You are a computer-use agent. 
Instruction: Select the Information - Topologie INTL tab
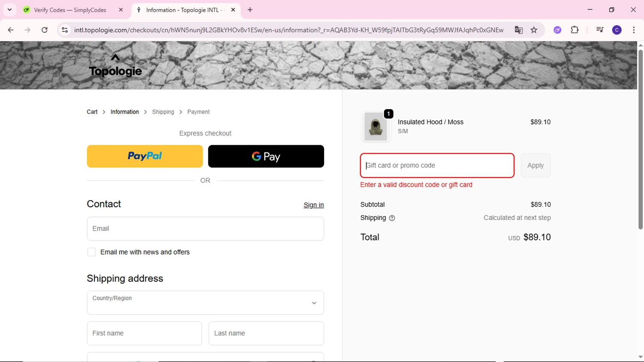(x=185, y=10)
